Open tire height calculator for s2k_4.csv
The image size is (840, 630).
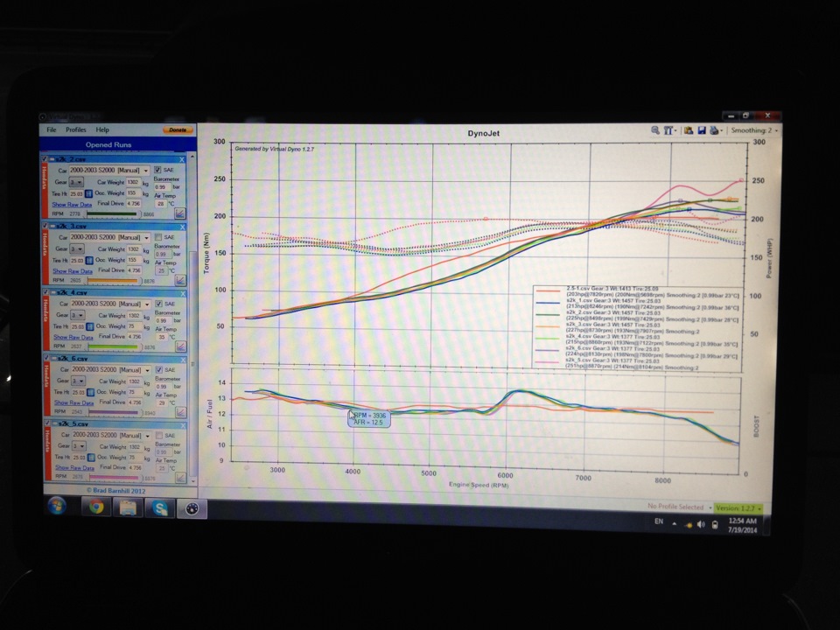tap(90, 326)
